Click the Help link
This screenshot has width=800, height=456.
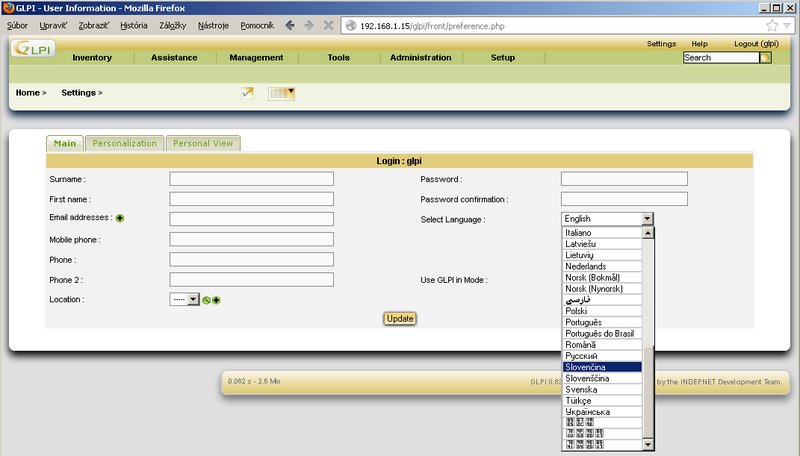699,44
